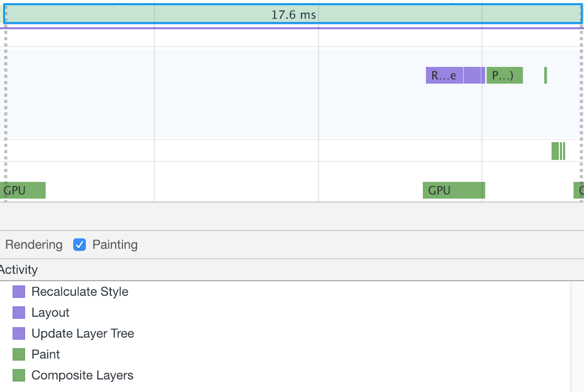Viewport: 584px width, 392px height.
Task: Toggle the Painting checkbox
Action: (x=80, y=245)
